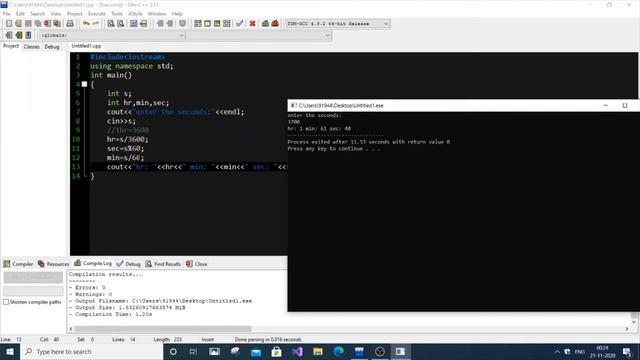Click the taskbar search box
Image resolution: width=640 pixels, height=360 pixels.
tap(91, 351)
